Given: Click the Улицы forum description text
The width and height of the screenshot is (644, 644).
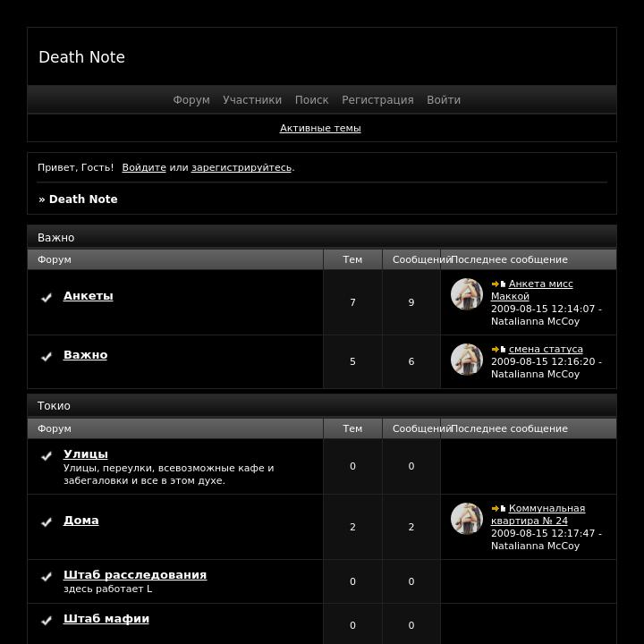Looking at the screenshot, I should click(168, 474).
